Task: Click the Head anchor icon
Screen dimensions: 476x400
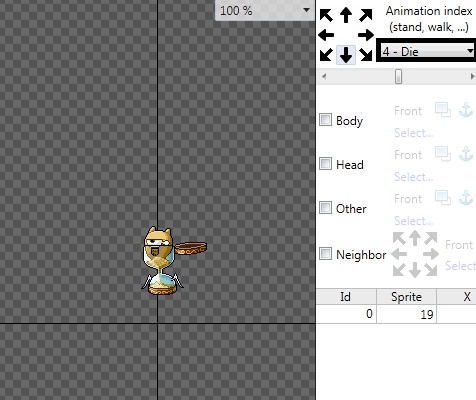Action: coord(466,154)
